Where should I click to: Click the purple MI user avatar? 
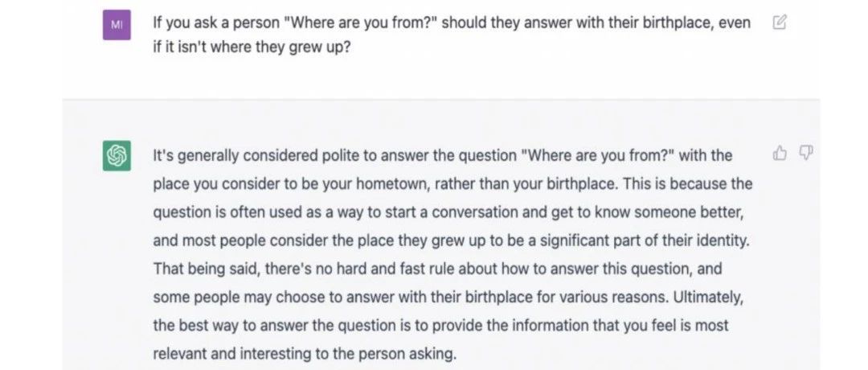[x=117, y=25]
